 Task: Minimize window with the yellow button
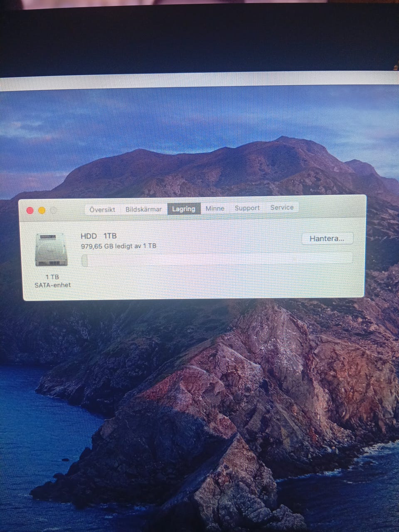pos(42,210)
